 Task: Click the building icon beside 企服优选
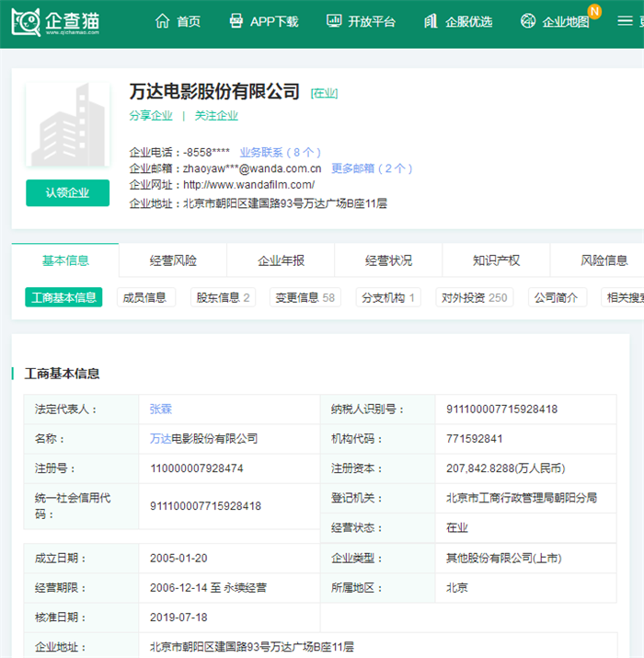(x=431, y=21)
